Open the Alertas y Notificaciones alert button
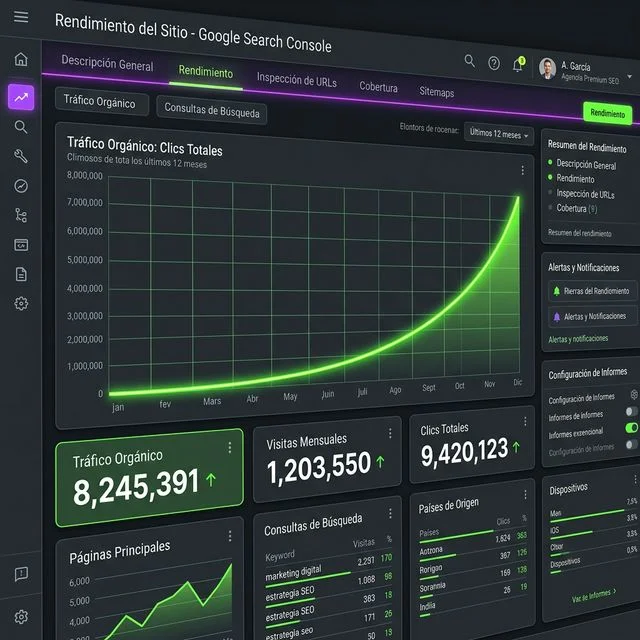 tap(592, 317)
